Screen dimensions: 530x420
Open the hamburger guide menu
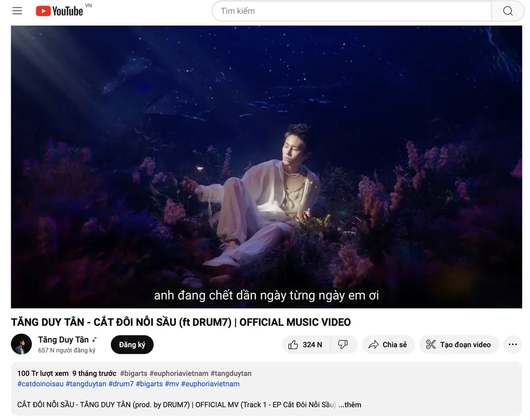pyautogui.click(x=17, y=11)
